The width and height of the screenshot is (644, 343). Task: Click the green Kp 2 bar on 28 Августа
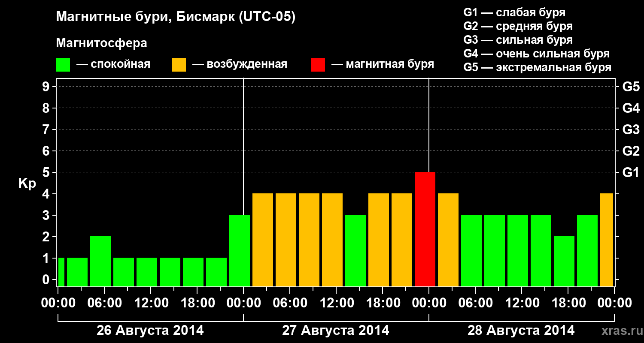coord(564,261)
